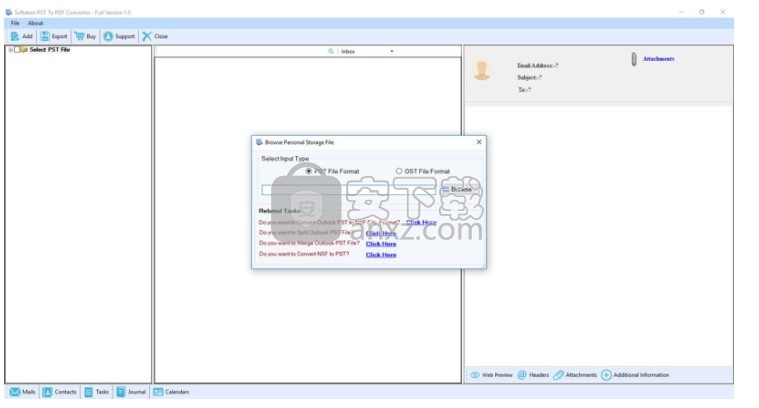Switch to Web Preview tab

pyautogui.click(x=491, y=375)
